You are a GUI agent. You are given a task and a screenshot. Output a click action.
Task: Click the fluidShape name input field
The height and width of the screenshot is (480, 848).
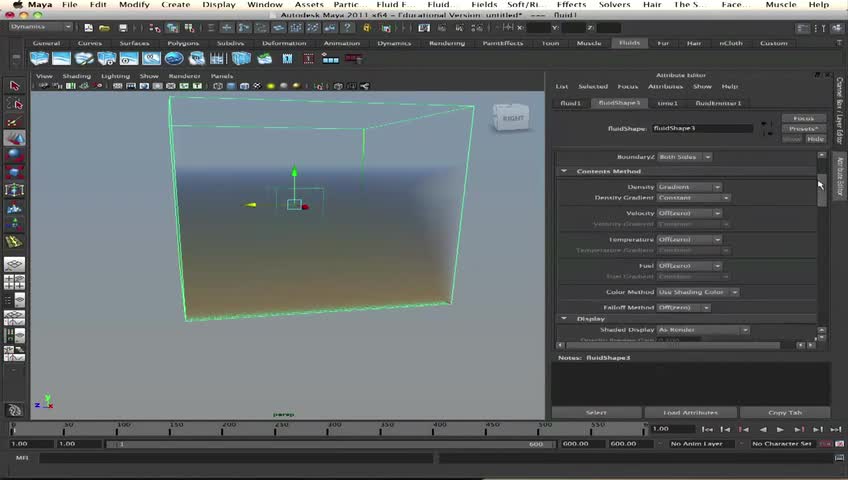(702, 128)
